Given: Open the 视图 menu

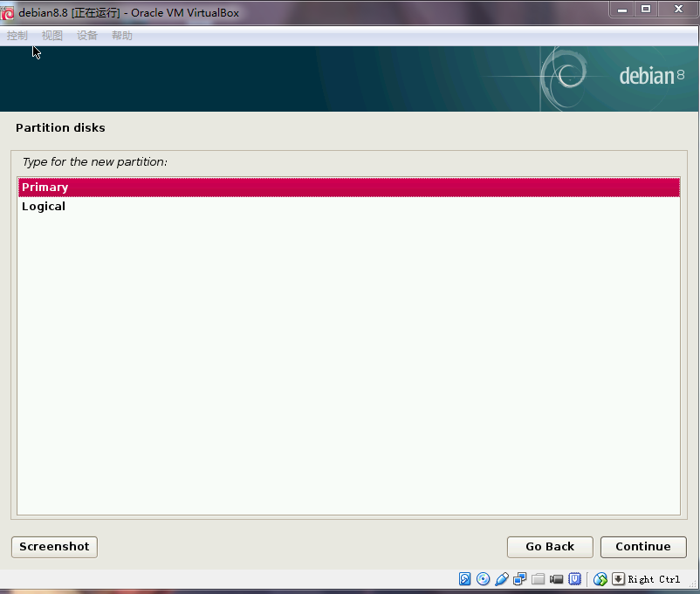Looking at the screenshot, I should pos(52,36).
